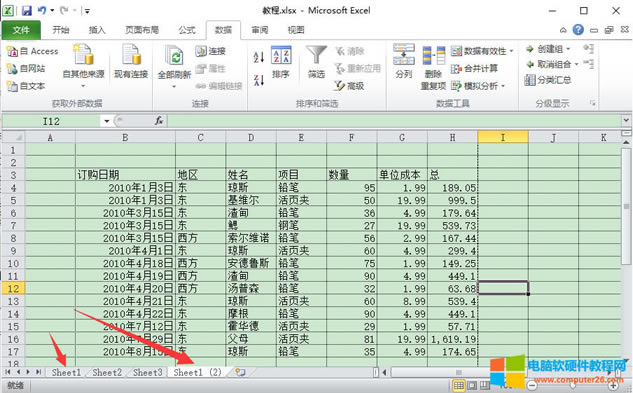Click the vertical scrollbar up arrow
The image size is (633, 393).
626,143
